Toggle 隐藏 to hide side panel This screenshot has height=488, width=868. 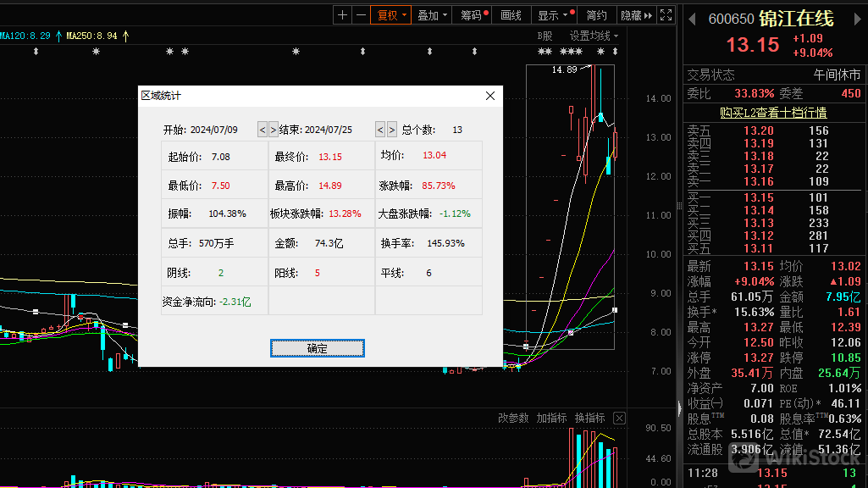(x=636, y=15)
